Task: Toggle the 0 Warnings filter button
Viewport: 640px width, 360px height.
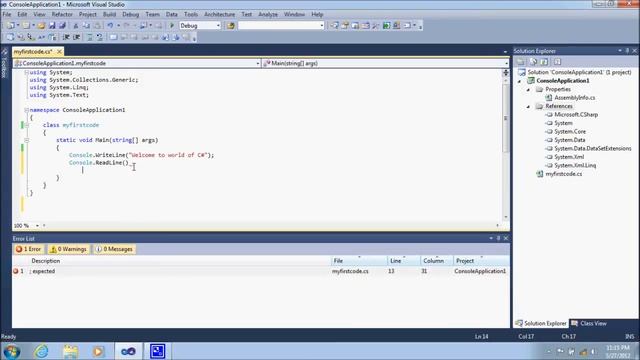Action: 68,249
